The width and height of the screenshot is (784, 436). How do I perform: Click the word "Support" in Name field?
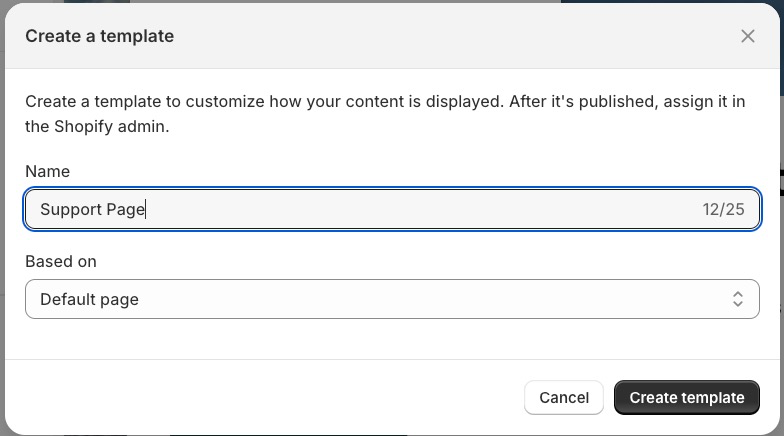coord(71,209)
